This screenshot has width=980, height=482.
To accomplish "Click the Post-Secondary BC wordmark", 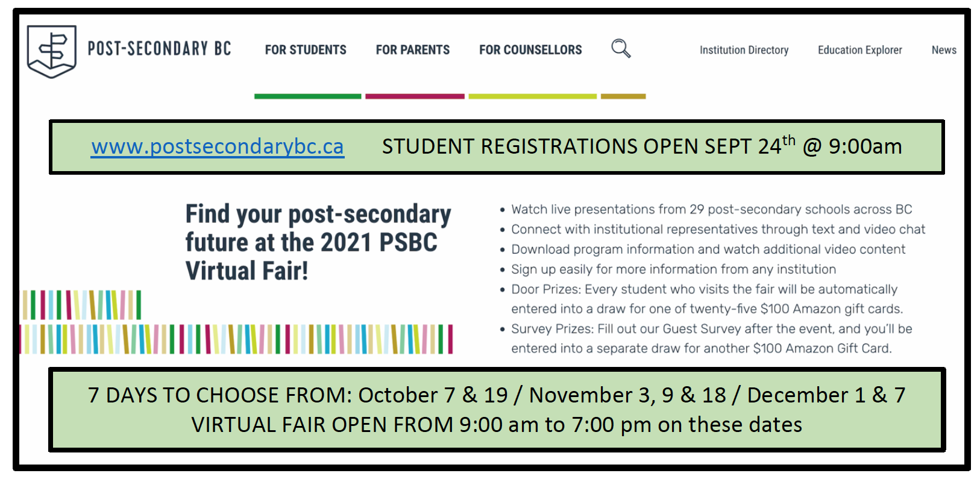I will click(x=159, y=49).
